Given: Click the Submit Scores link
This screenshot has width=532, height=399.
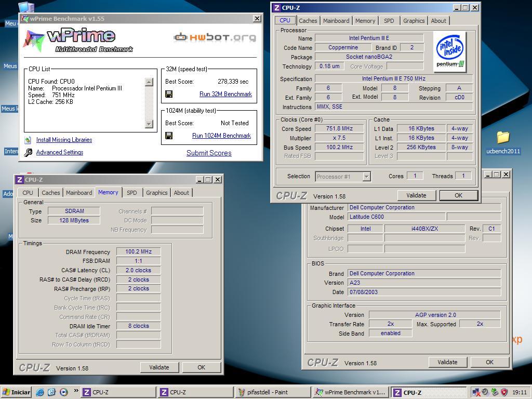Looking at the screenshot, I should [x=209, y=153].
